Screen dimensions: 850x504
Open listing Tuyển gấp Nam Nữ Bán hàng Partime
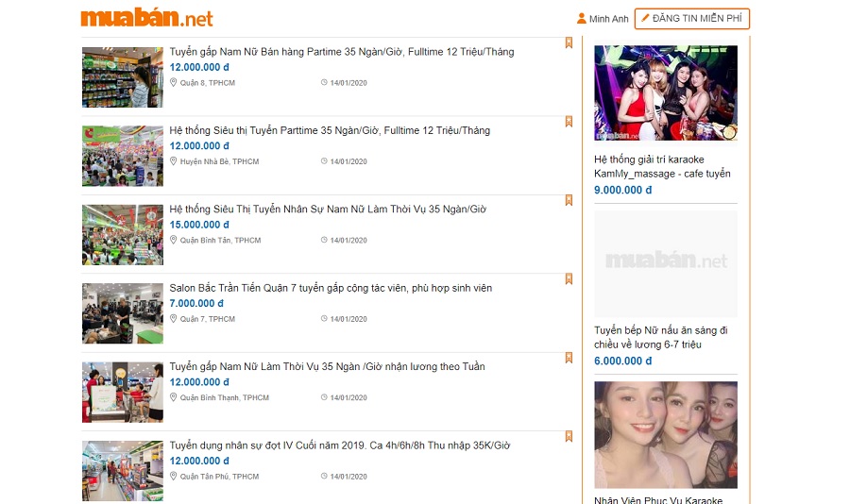coord(342,52)
